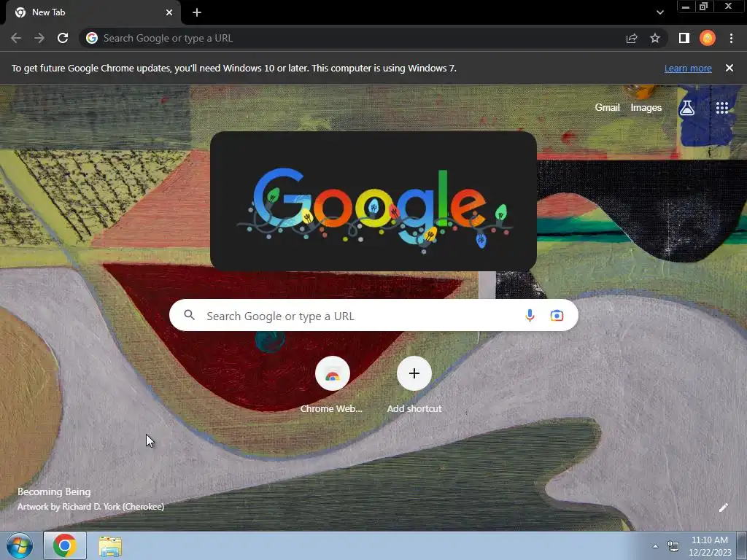This screenshot has height=560, width=747.
Task: Click the Google holiday lights doodle
Action: [373, 201]
